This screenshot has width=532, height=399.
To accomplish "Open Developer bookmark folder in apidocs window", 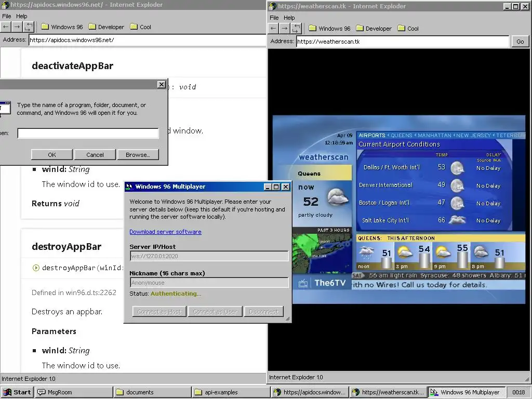I will click(x=106, y=27).
